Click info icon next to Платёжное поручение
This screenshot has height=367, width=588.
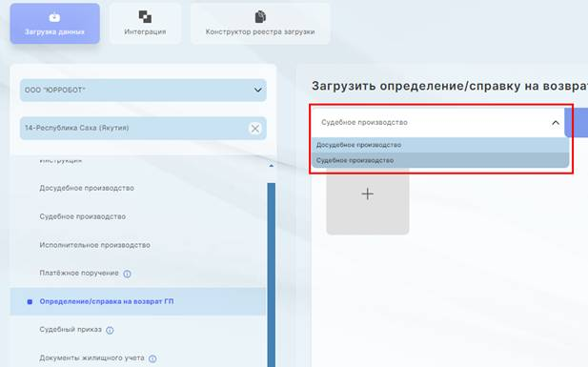coord(127,274)
